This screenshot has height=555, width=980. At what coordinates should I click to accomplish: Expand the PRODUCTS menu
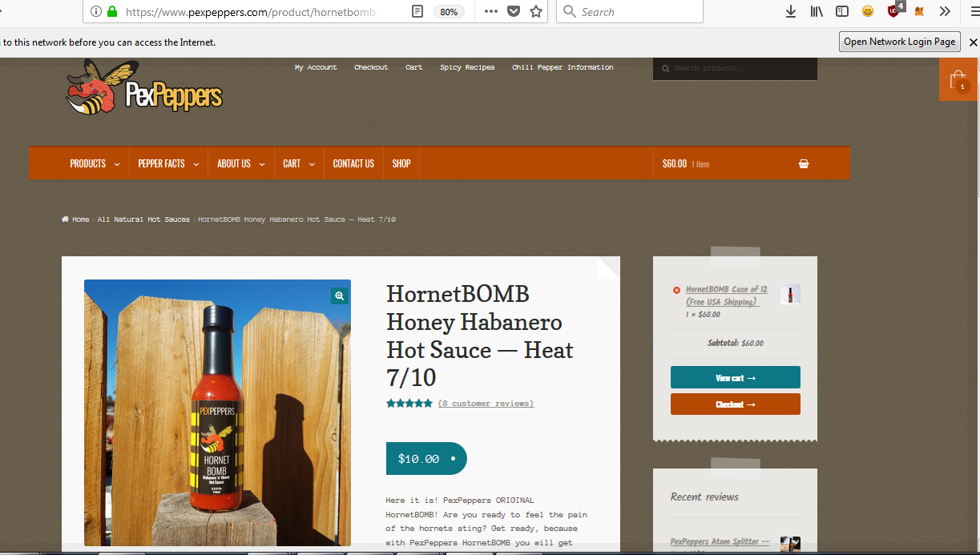click(95, 163)
